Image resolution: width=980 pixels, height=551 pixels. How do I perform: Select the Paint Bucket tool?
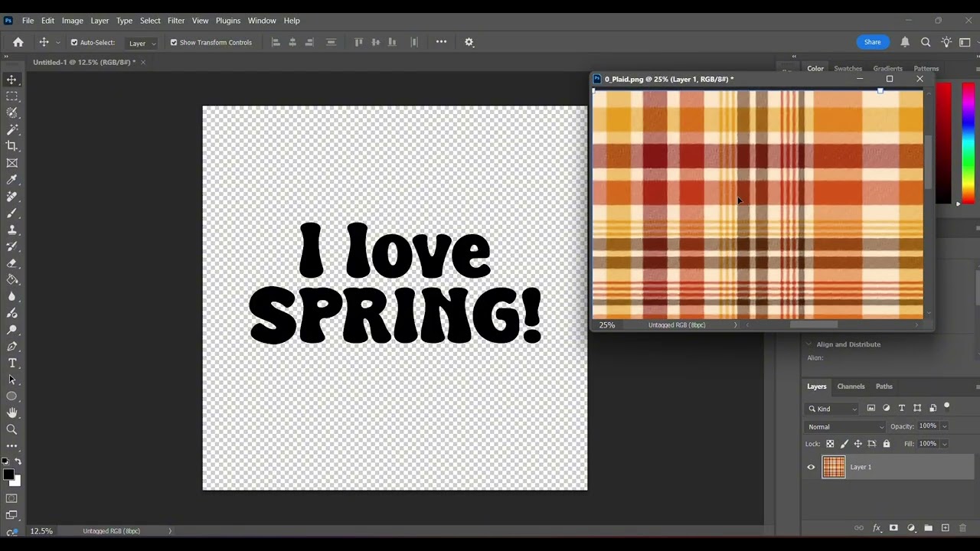point(11,280)
